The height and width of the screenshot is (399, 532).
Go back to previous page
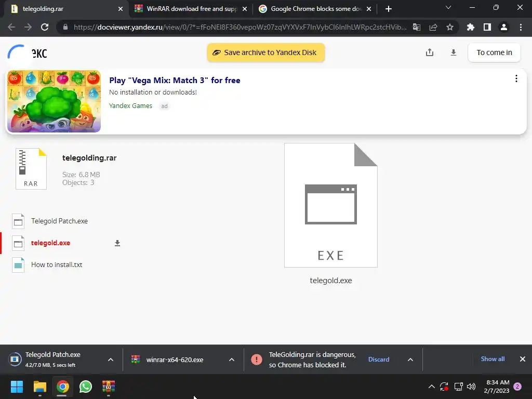(11, 27)
